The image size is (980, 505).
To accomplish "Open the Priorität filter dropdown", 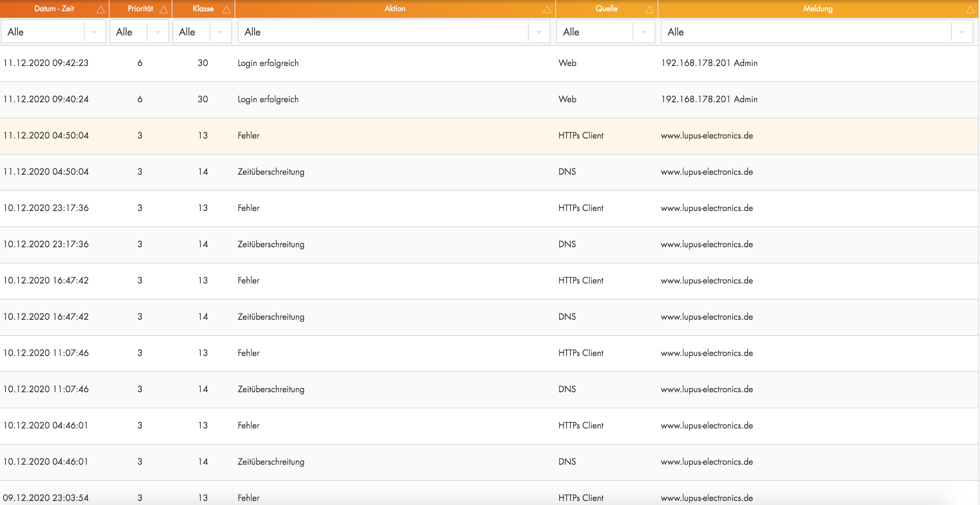I will click(x=158, y=32).
